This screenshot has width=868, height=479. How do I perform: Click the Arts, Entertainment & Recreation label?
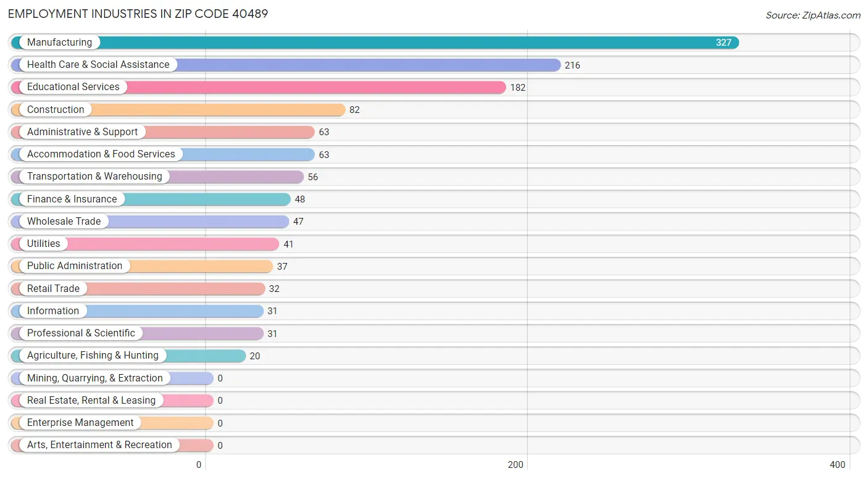[99, 445]
